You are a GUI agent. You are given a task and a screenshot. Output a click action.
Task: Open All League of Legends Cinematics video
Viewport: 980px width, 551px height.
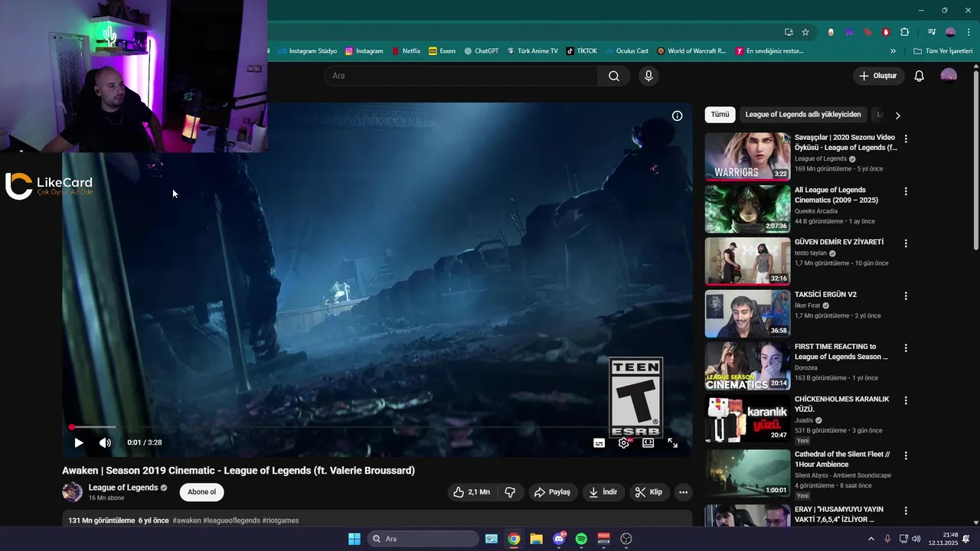pos(747,208)
